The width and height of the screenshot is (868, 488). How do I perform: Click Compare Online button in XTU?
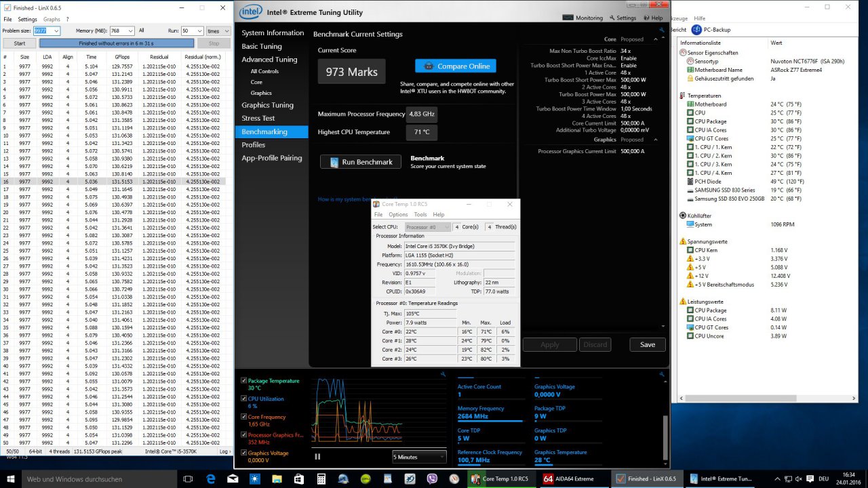click(456, 66)
